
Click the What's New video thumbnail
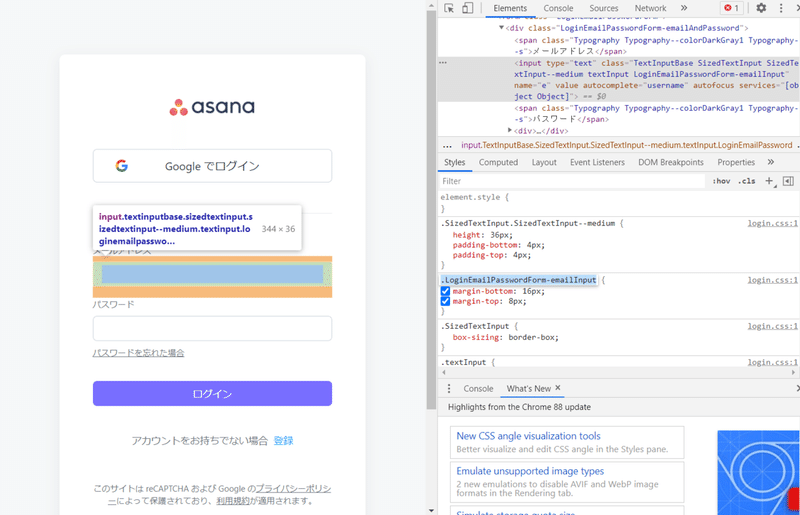(x=758, y=473)
